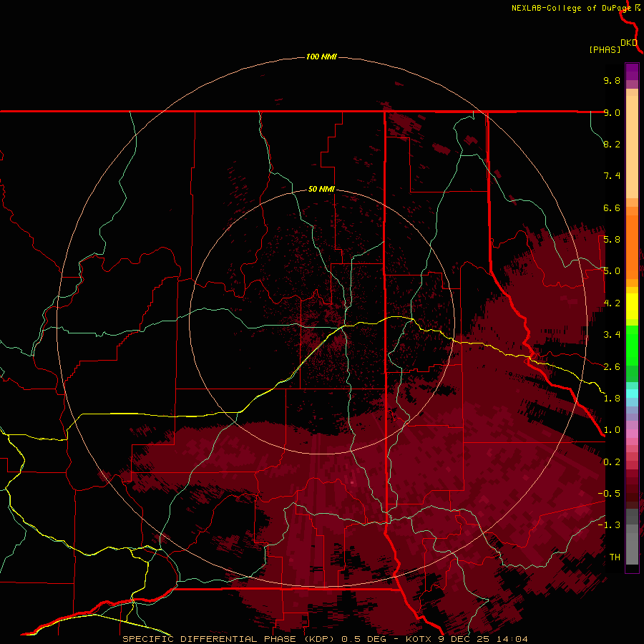Click the 5.0 legend value
644x644 pixels.
click(x=612, y=271)
